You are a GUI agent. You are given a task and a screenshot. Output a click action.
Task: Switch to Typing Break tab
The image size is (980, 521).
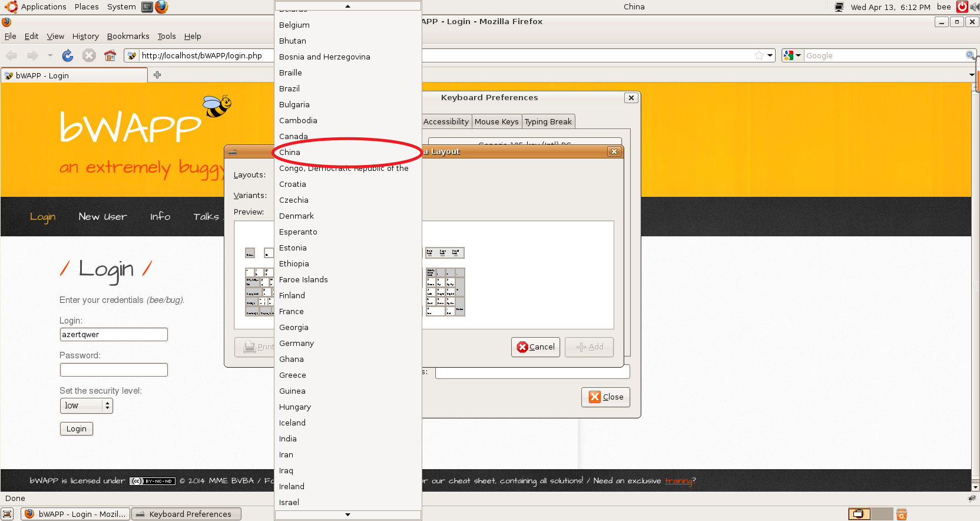(x=548, y=121)
